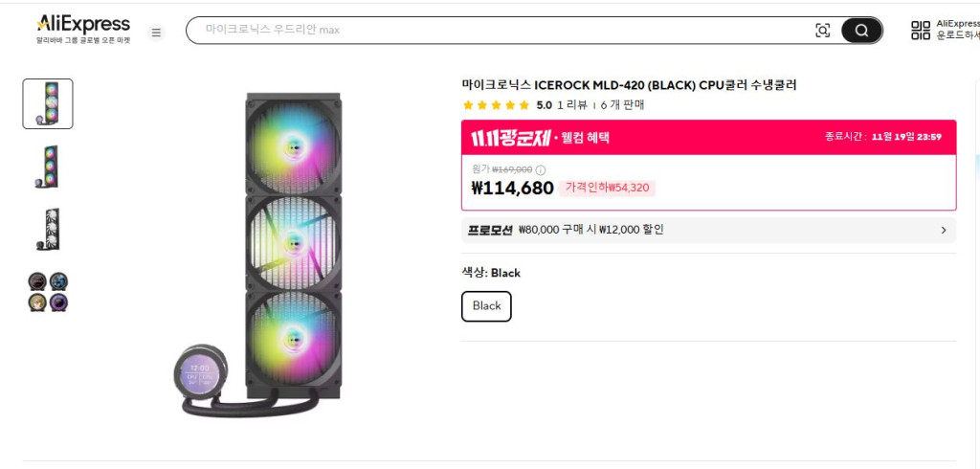
Task: Open the 1 리뷰 reviews link
Action: click(x=571, y=105)
